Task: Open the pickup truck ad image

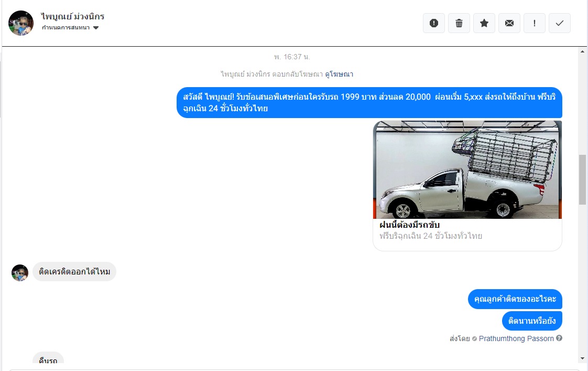Action: [467, 169]
